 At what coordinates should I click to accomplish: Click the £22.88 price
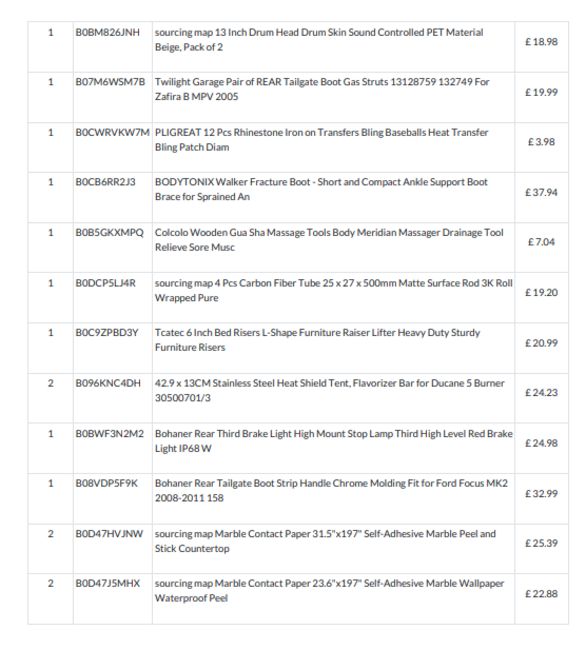pyautogui.click(x=541, y=594)
